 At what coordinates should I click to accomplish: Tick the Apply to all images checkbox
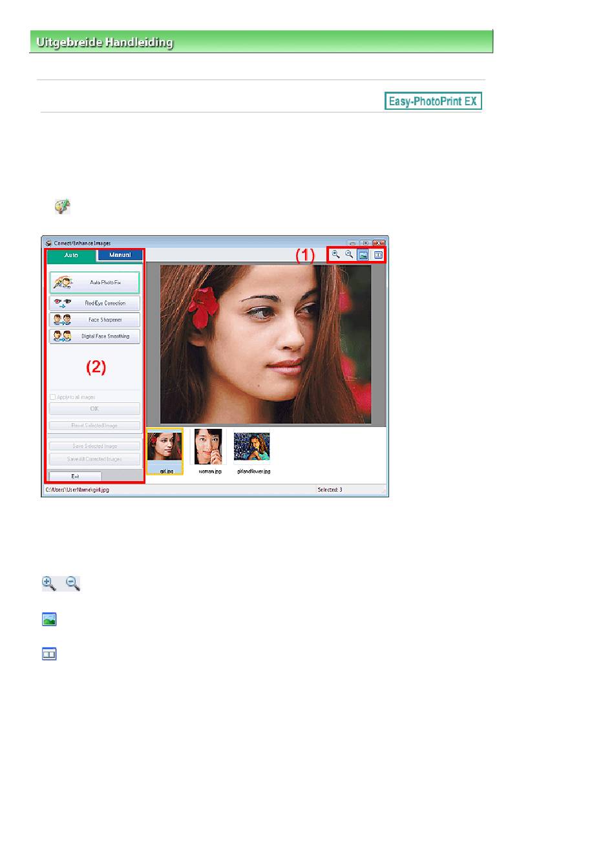[x=52, y=397]
